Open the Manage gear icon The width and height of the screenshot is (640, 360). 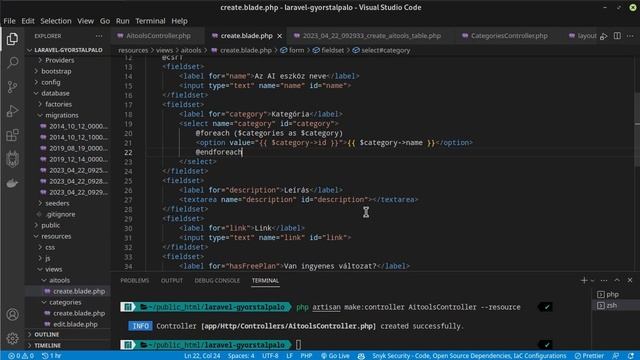coord(12,338)
